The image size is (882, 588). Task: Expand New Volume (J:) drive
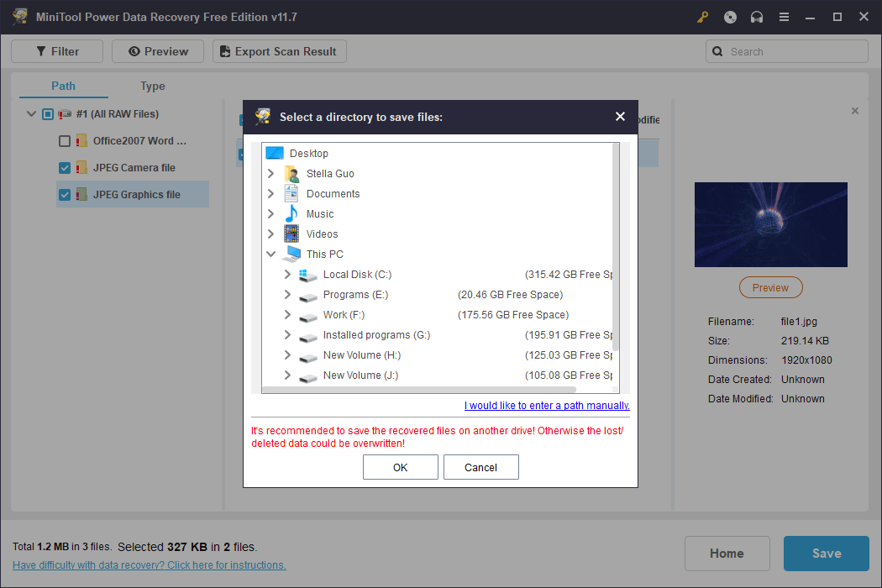(287, 375)
